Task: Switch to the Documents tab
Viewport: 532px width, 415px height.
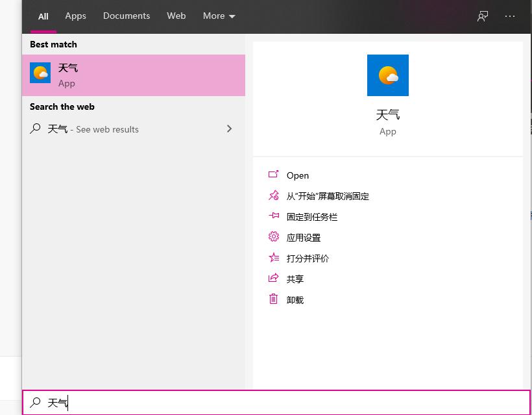Action: tap(126, 16)
